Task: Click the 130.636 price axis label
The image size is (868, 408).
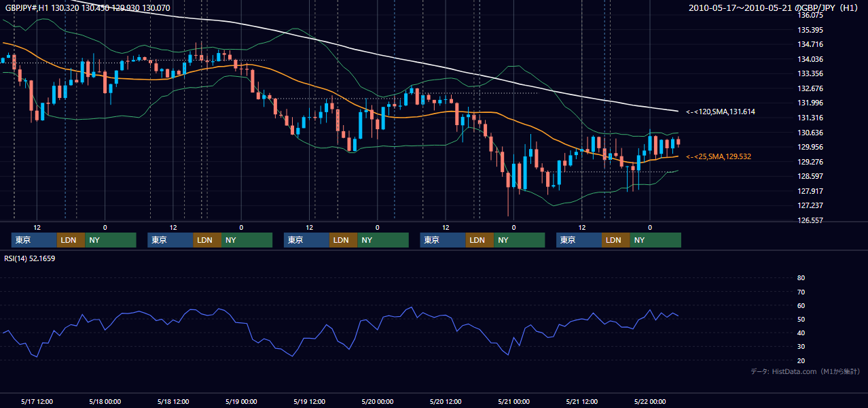Action: coord(811,133)
